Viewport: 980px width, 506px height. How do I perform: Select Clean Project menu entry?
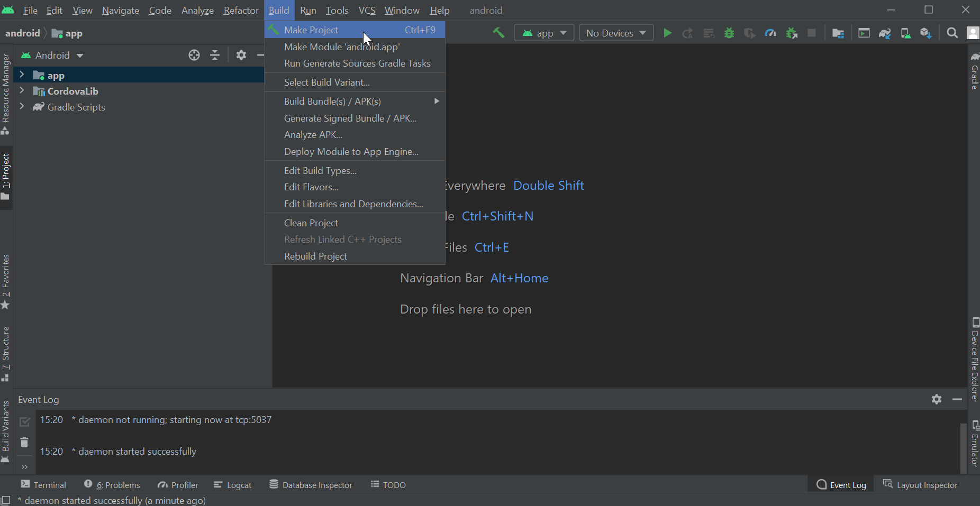[x=355, y=223]
